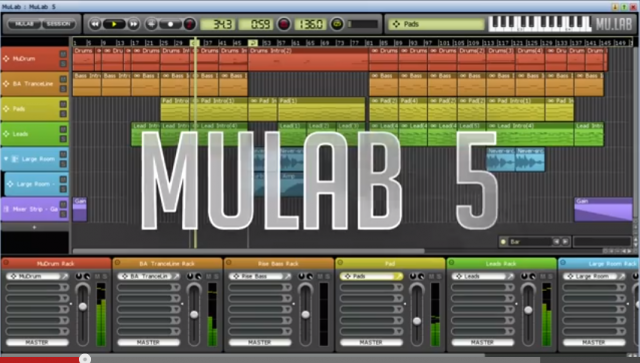Click the Leads Rack volume fader knob
The height and width of the screenshot is (363, 640).
coord(528,310)
